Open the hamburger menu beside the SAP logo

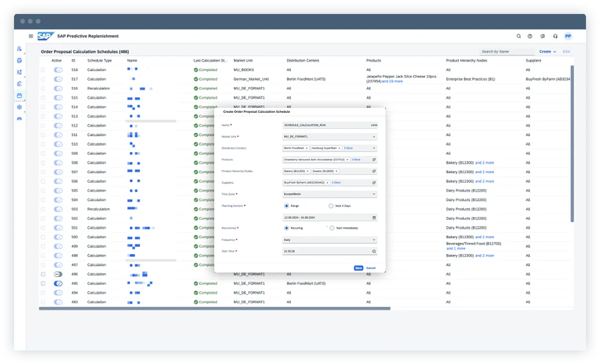31,36
